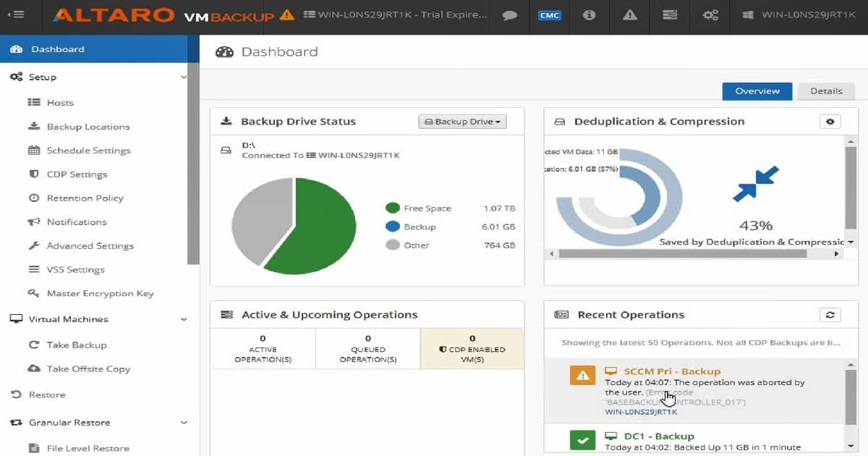Open SCCM Pri - Backup operation
This screenshot has height=456, width=868.
coord(672,371)
